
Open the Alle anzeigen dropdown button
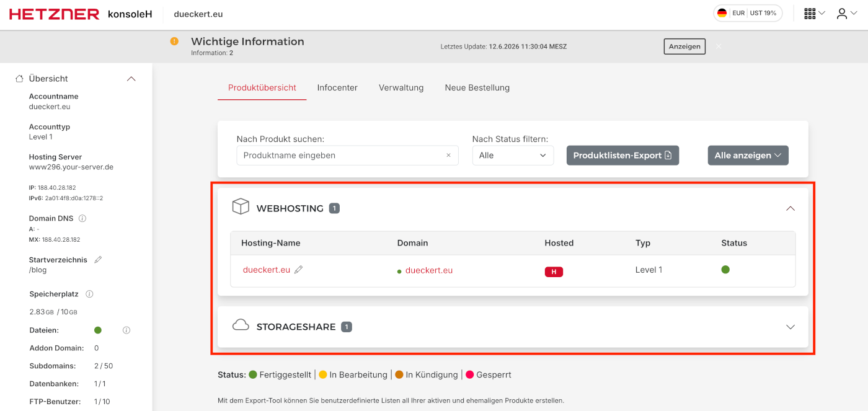748,156
